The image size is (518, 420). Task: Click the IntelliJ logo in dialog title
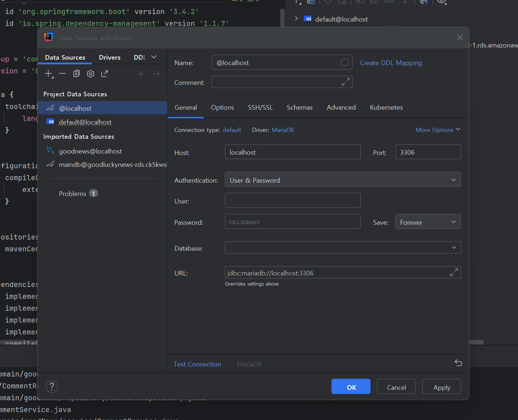49,37
